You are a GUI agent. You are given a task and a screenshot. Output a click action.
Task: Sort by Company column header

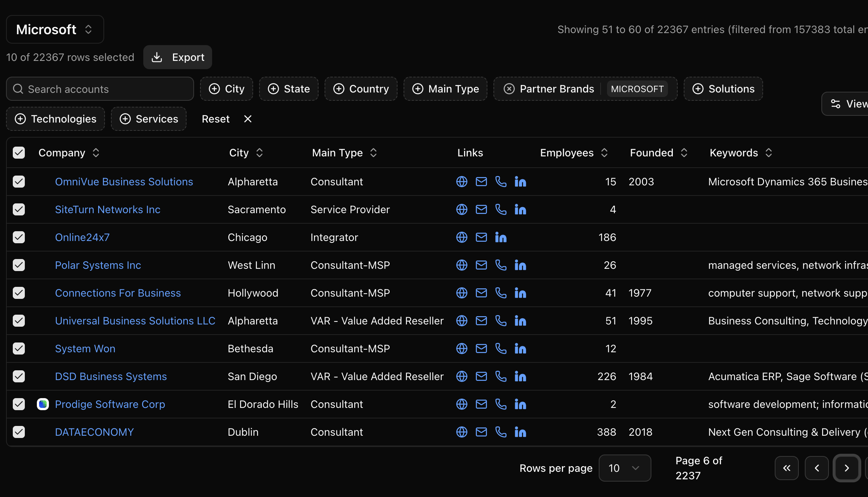69,153
